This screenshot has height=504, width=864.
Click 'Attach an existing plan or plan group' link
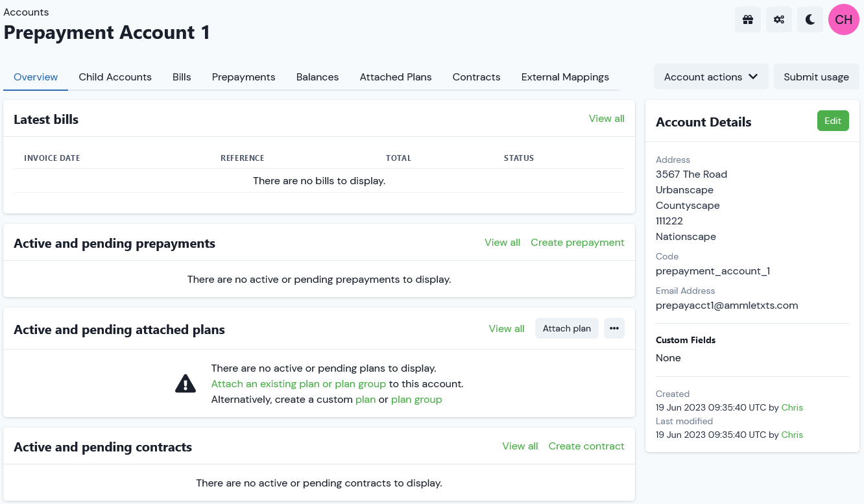pos(298,383)
